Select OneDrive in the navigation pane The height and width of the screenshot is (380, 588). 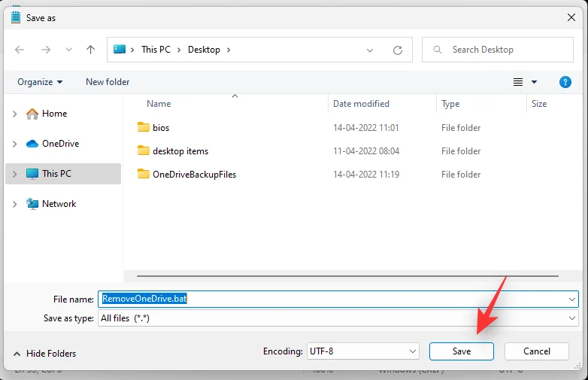[x=60, y=144]
